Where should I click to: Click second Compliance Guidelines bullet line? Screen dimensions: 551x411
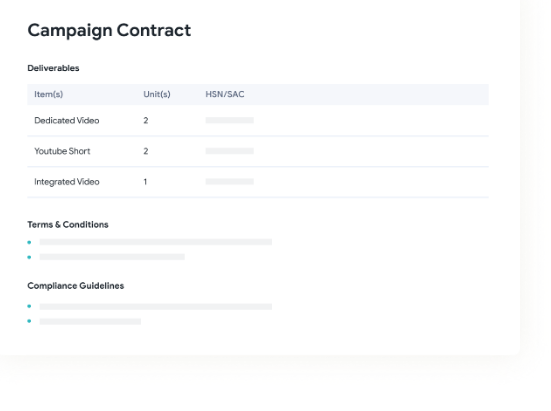tap(90, 321)
